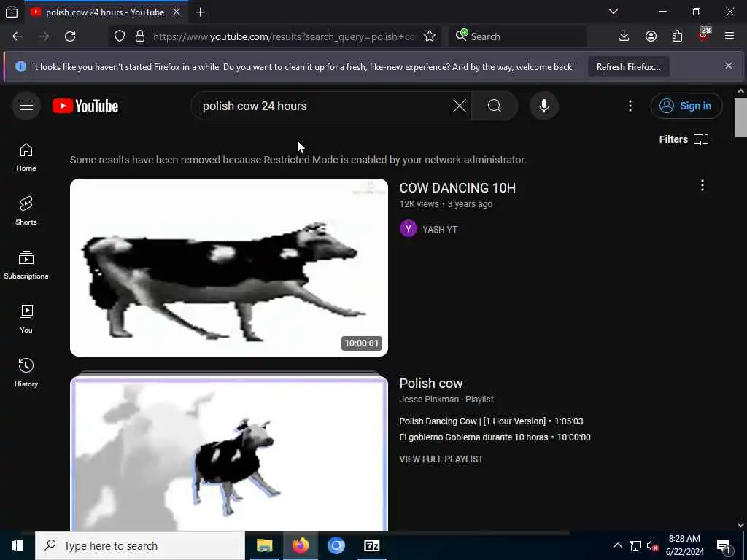
Task: Dismiss the Firefox refresh notification bar
Action: tap(729, 66)
